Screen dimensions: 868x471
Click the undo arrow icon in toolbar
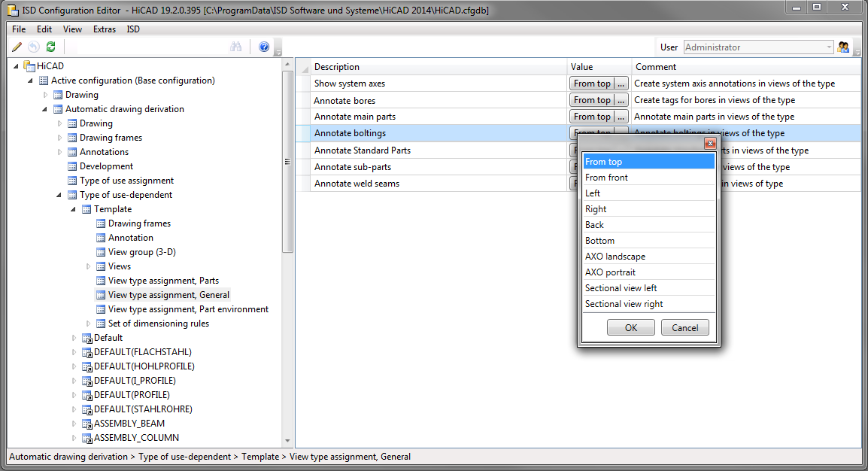coord(34,47)
